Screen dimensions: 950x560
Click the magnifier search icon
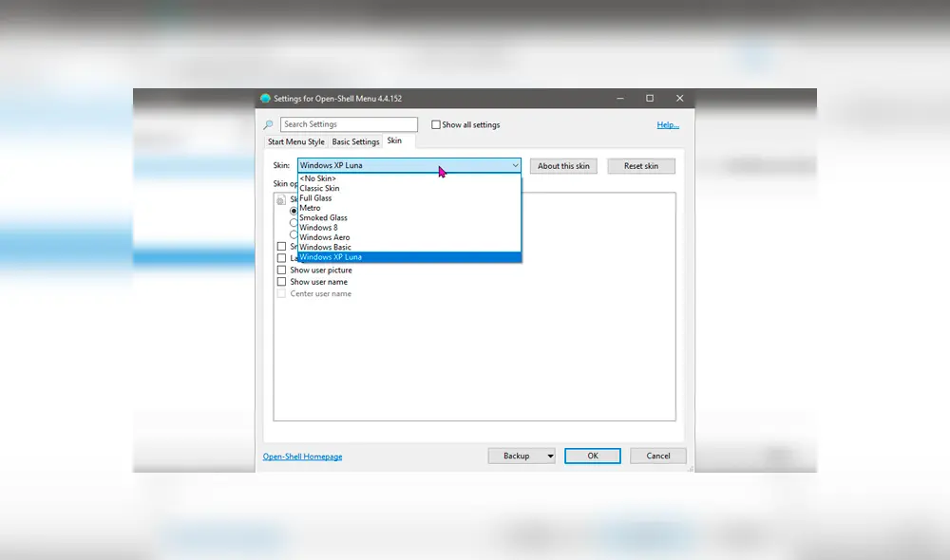pos(268,124)
